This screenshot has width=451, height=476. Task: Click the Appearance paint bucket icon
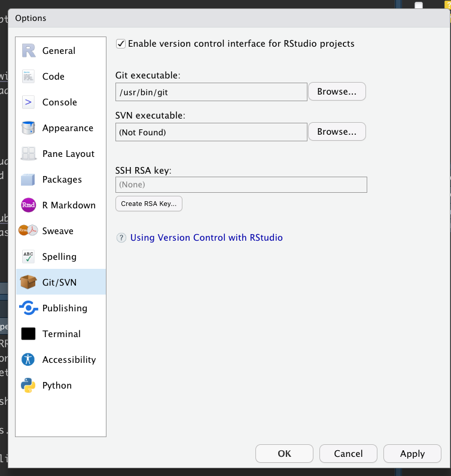28,128
